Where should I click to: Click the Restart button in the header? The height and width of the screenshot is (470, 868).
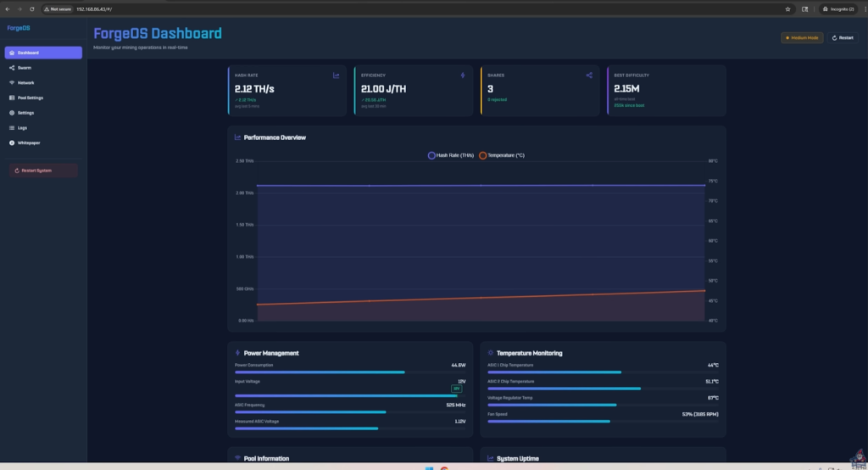pyautogui.click(x=843, y=37)
